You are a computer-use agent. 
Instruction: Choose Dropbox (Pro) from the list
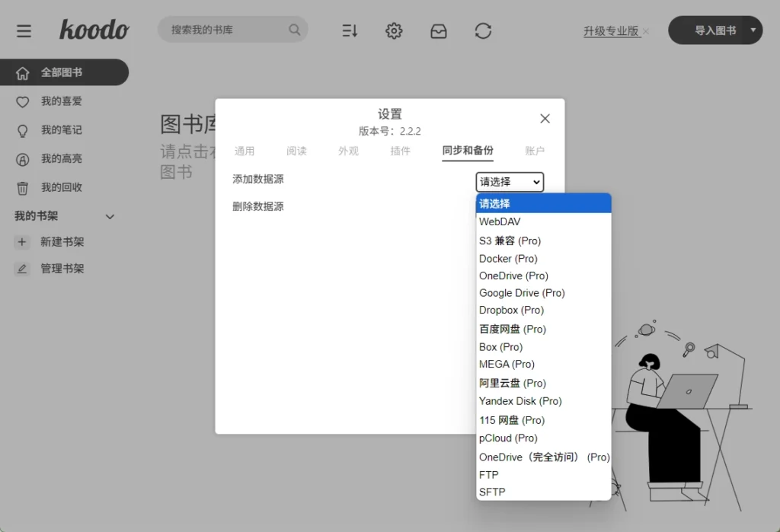tap(511, 310)
